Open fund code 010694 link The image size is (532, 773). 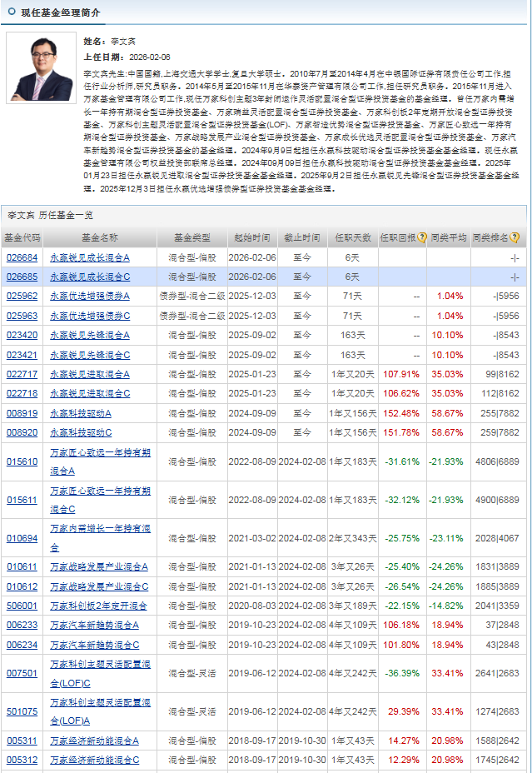[x=22, y=538]
